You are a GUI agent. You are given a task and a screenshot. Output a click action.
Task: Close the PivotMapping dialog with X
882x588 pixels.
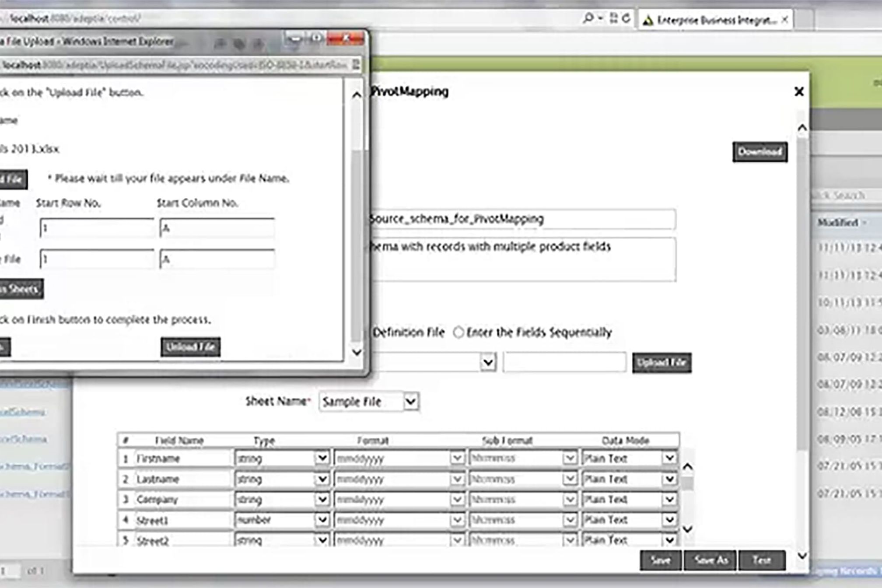click(x=799, y=91)
